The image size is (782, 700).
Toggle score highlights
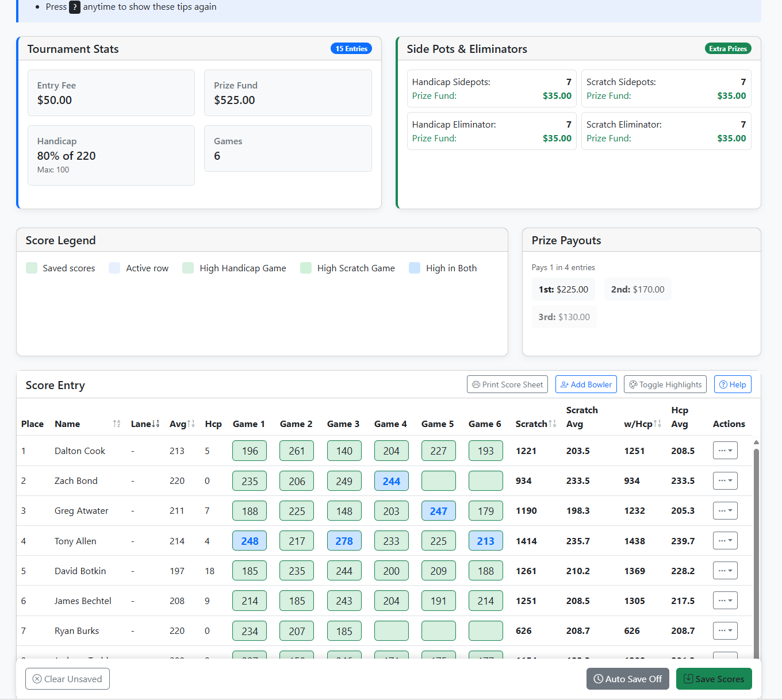pyautogui.click(x=665, y=384)
